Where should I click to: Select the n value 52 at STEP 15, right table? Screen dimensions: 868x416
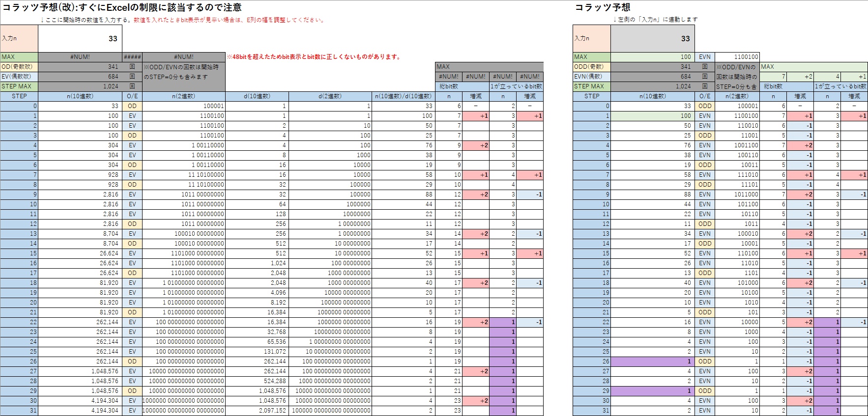click(653, 253)
